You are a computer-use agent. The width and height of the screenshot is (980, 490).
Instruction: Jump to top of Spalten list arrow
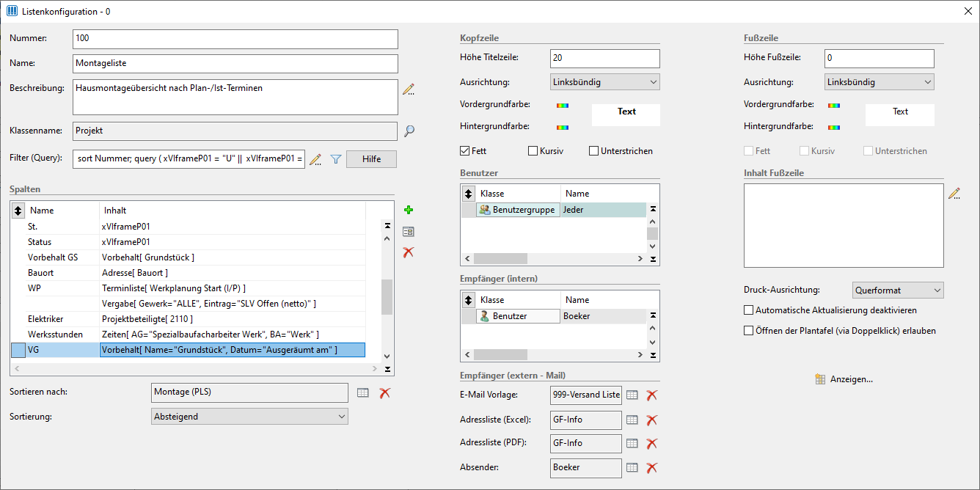point(387,226)
